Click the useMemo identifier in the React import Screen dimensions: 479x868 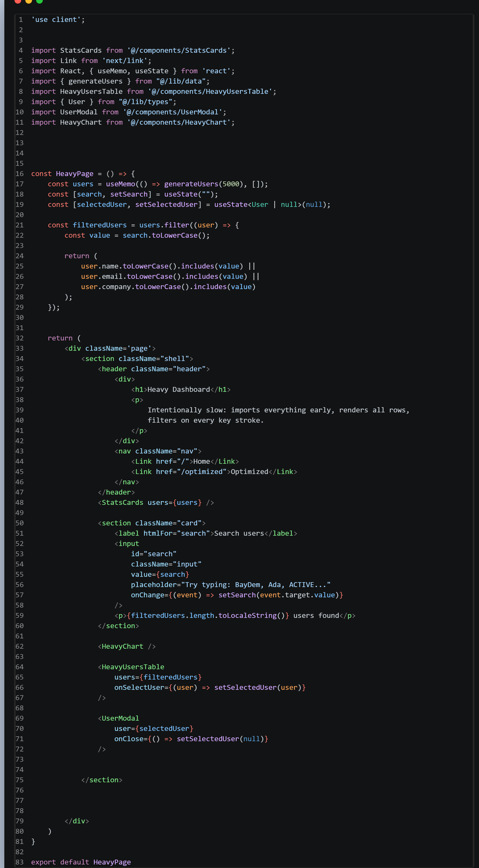tap(112, 71)
